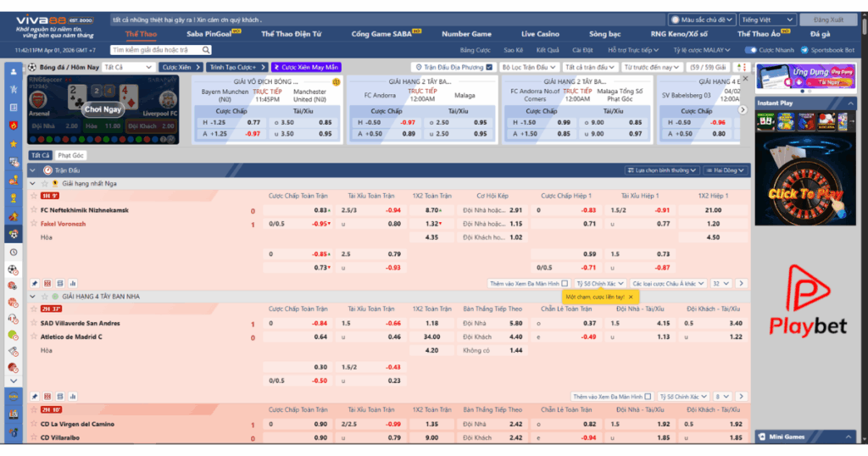Close the featured matches carousel
The height and width of the screenshot is (456, 868).
745,78
